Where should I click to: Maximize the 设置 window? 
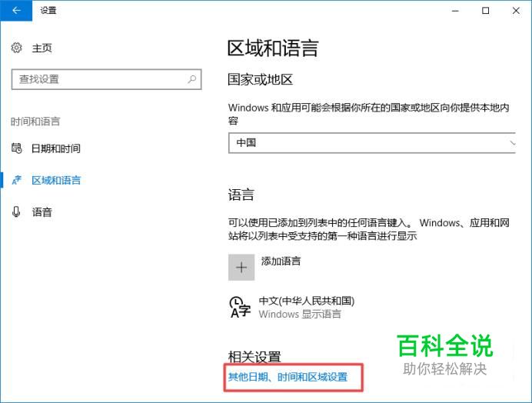(486, 11)
